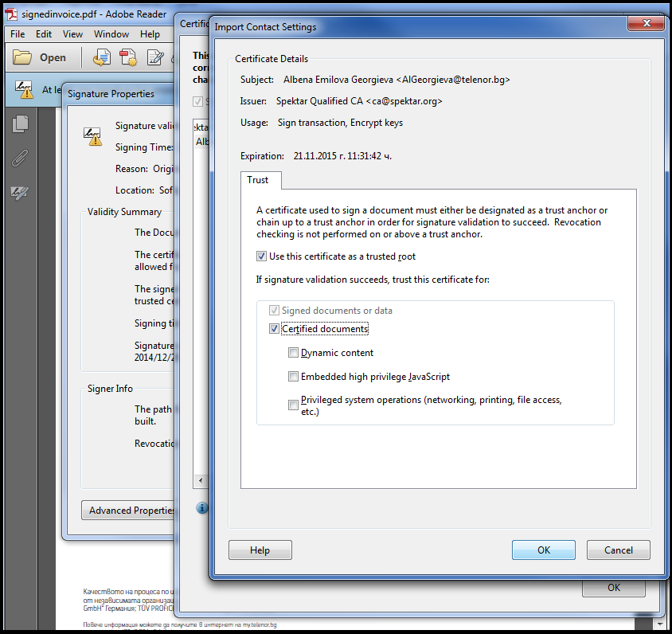
Task: Open the Attachments paperclip panel
Action: [20, 158]
